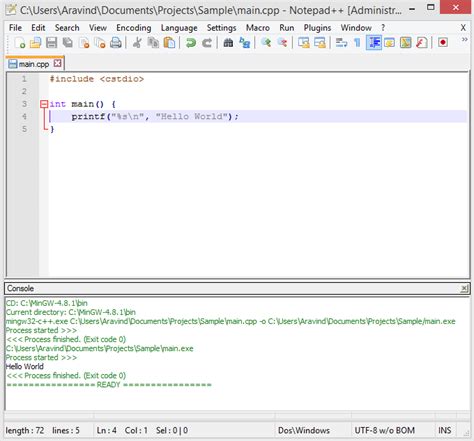The width and height of the screenshot is (474, 441).
Task: Click line number 1 in margin
Action: point(24,79)
